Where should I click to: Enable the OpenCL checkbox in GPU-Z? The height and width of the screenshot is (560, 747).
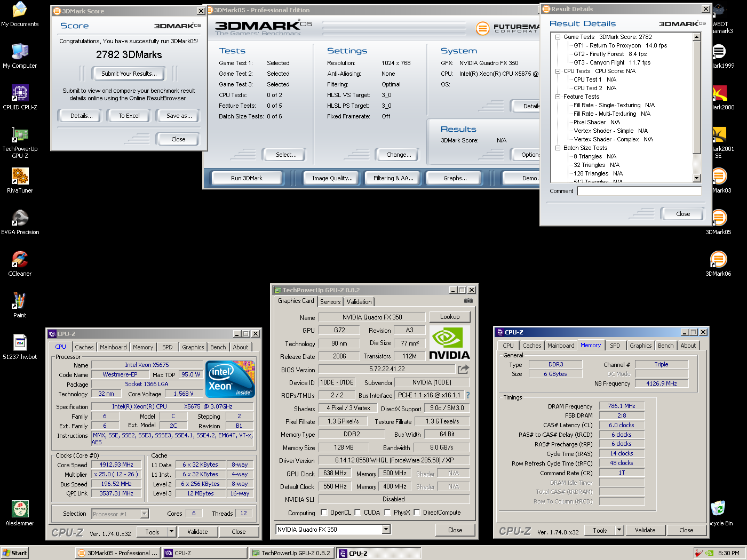point(324,513)
